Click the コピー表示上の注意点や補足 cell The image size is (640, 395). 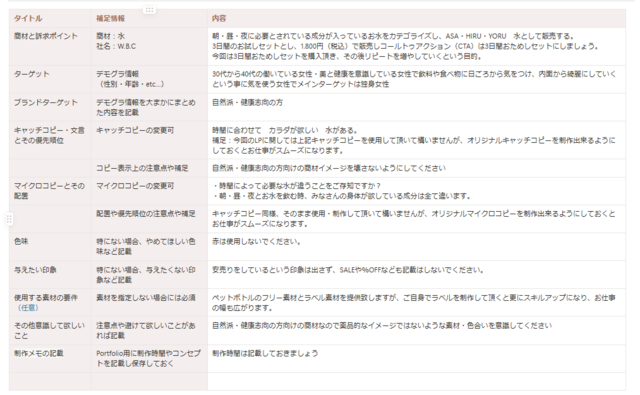149,168
